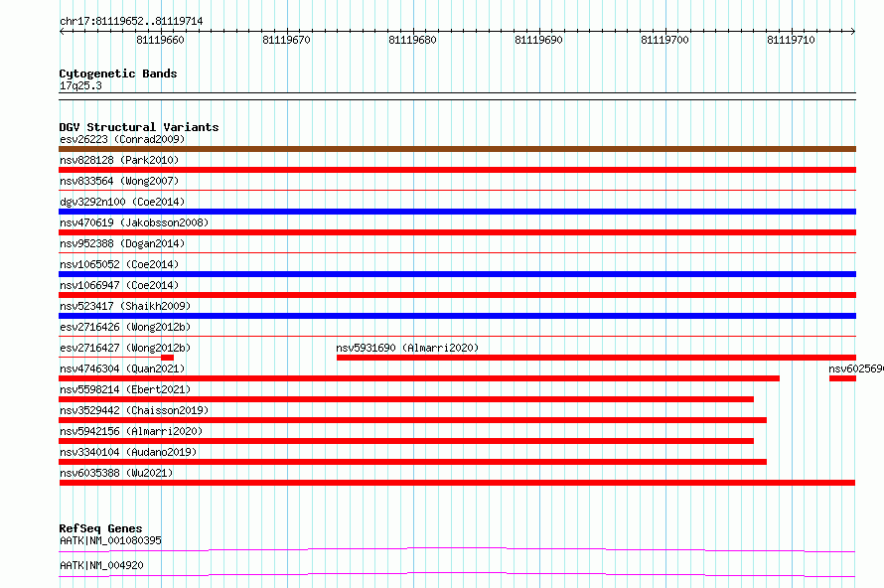The image size is (884, 588).
Task: Select ruler position 81119660
Action: [x=160, y=40]
